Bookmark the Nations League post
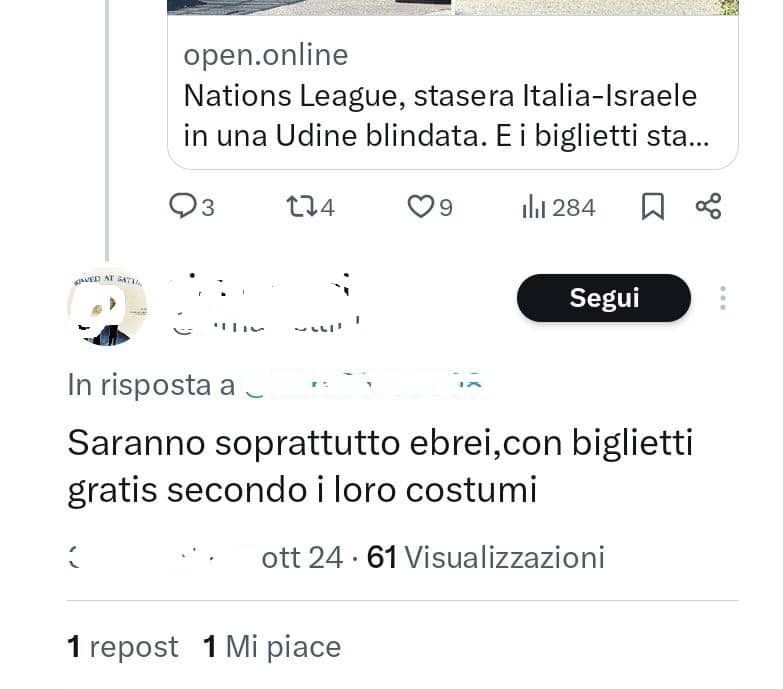Viewport: 783px width, 689px height. 652,207
